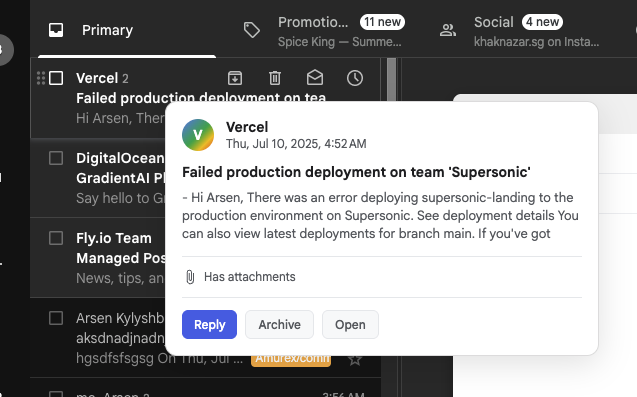The height and width of the screenshot is (397, 637).
Task: Delete the Vercel email via trash icon
Action: click(275, 78)
